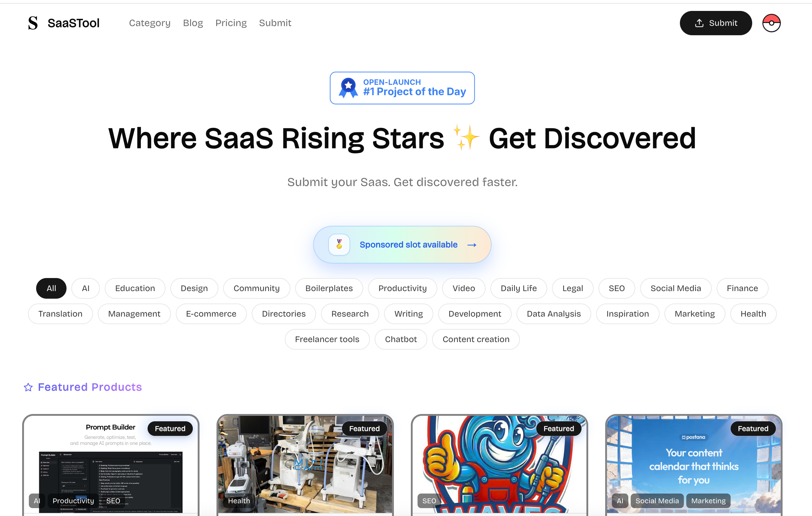Filter by the Chatbot category chip
The height and width of the screenshot is (516, 812).
tap(401, 339)
